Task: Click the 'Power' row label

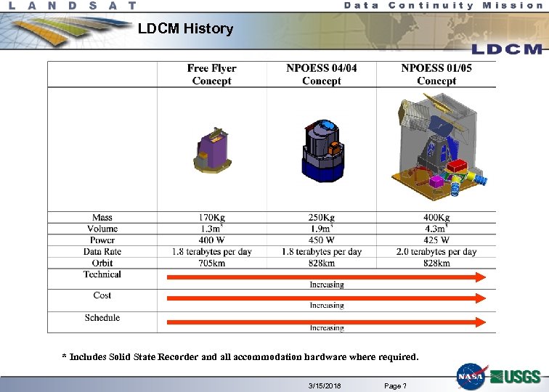Action: [x=102, y=240]
